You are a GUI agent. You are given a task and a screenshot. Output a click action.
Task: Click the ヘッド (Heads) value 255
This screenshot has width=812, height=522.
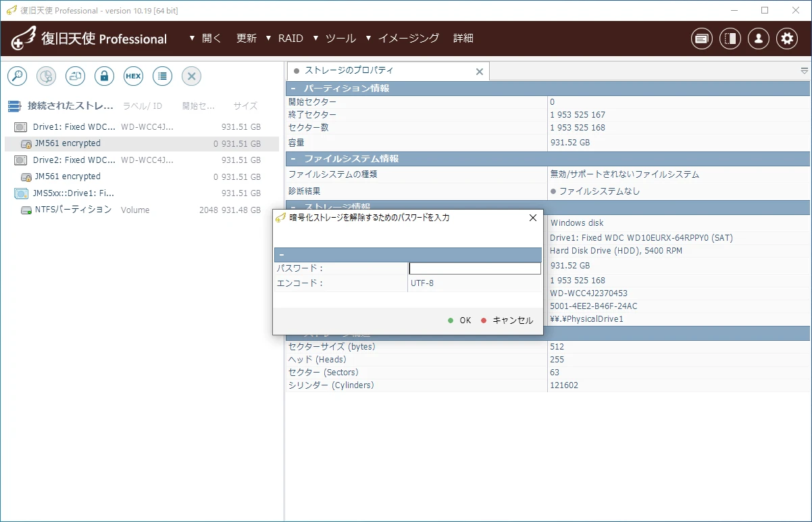pyautogui.click(x=557, y=360)
